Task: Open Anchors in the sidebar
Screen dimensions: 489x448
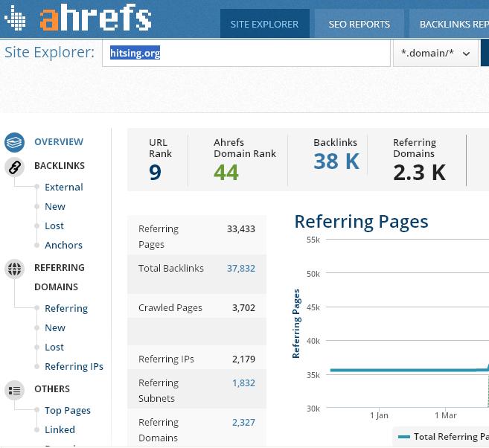Action: coord(63,246)
